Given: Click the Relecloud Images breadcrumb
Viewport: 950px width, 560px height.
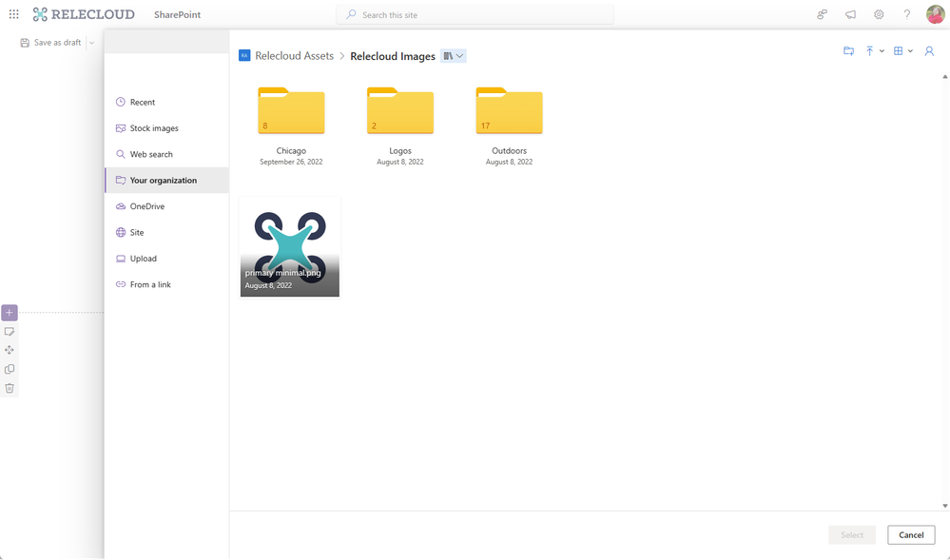Looking at the screenshot, I should coord(393,56).
